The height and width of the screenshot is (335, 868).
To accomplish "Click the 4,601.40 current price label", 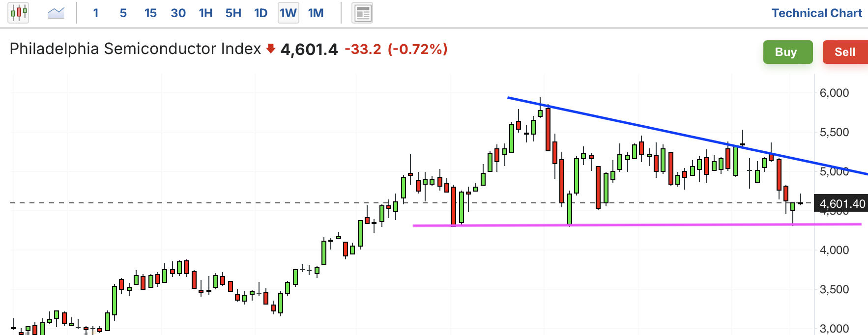I will [x=842, y=204].
